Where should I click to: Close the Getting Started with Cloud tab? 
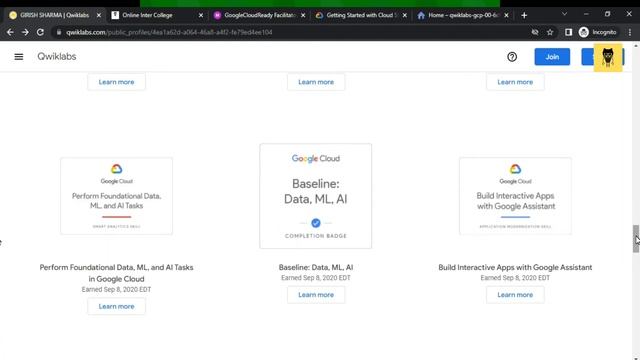click(x=404, y=15)
